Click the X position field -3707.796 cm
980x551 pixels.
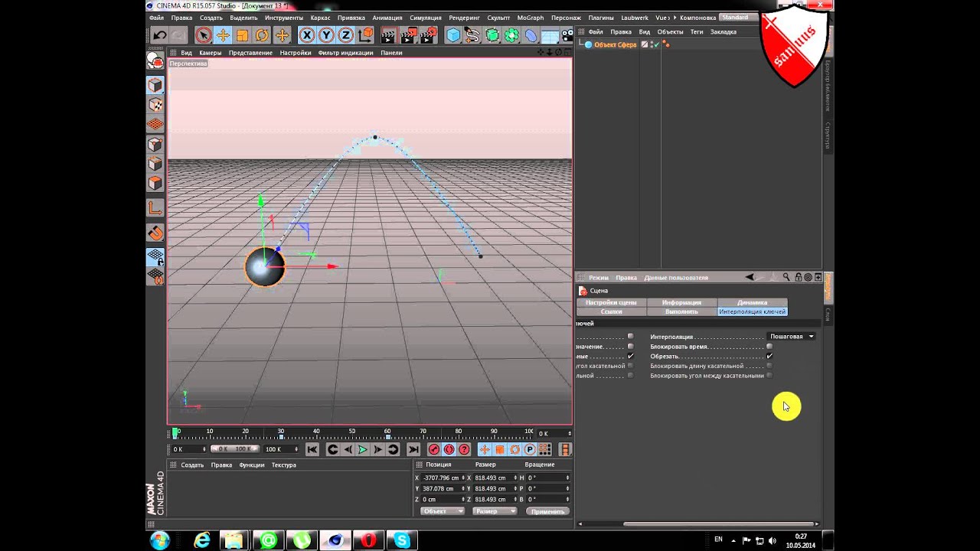coord(442,478)
